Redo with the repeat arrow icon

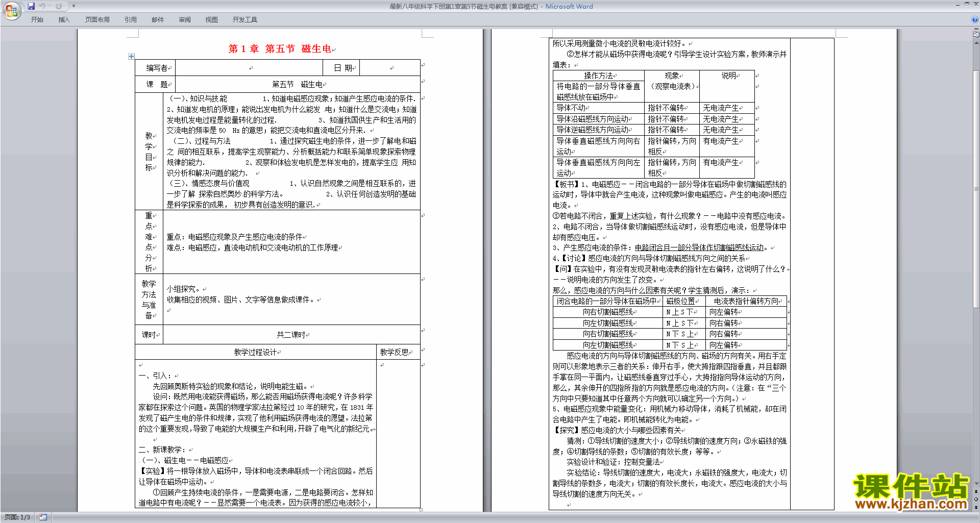tap(59, 6)
